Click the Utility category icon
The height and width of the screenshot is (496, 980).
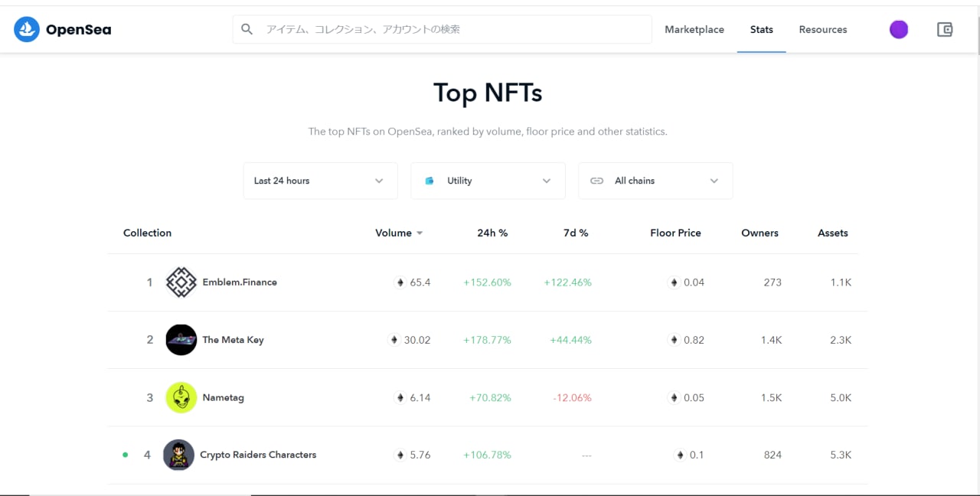click(430, 181)
